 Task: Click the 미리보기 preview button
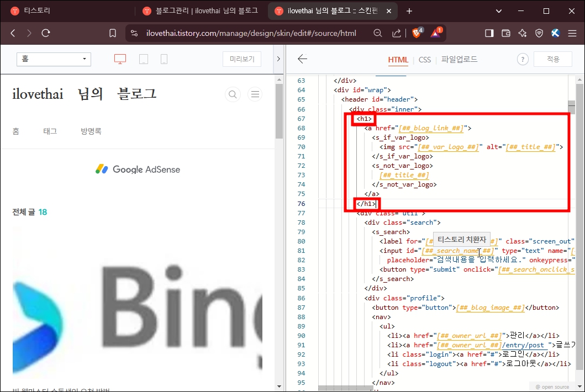coord(241,59)
